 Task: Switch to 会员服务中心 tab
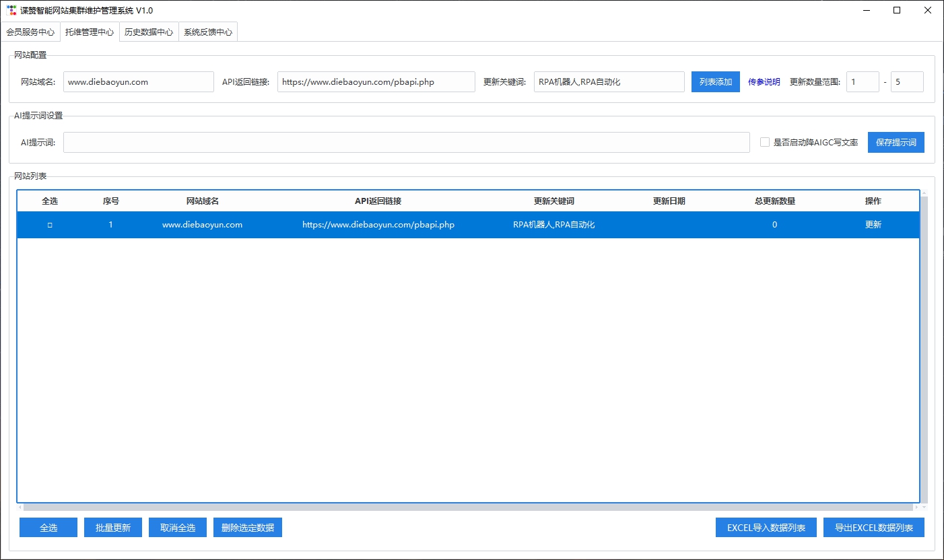pos(30,32)
